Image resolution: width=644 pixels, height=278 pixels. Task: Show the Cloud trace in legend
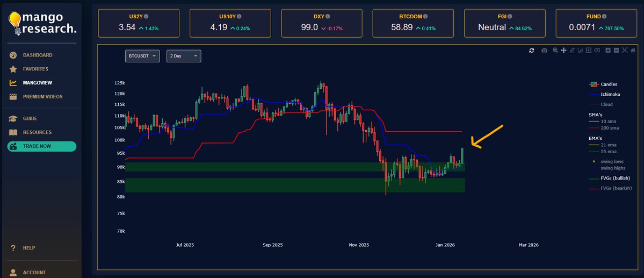tap(601, 104)
